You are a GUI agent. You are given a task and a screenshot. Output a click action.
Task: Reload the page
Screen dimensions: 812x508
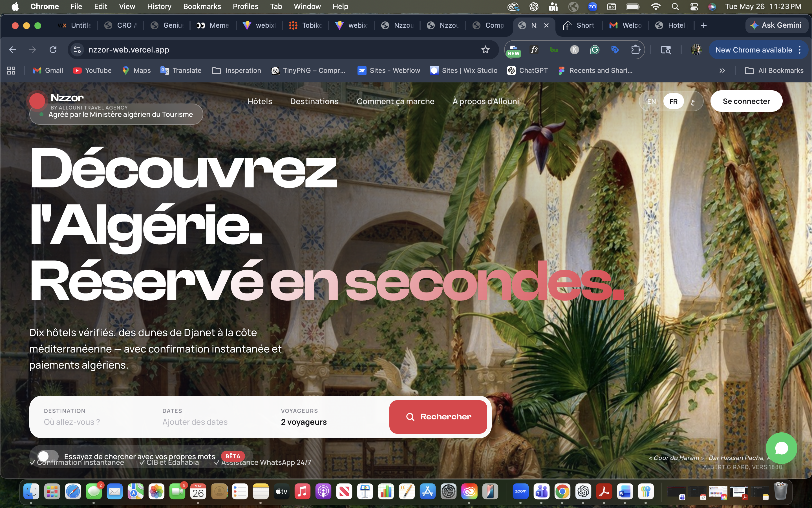53,50
